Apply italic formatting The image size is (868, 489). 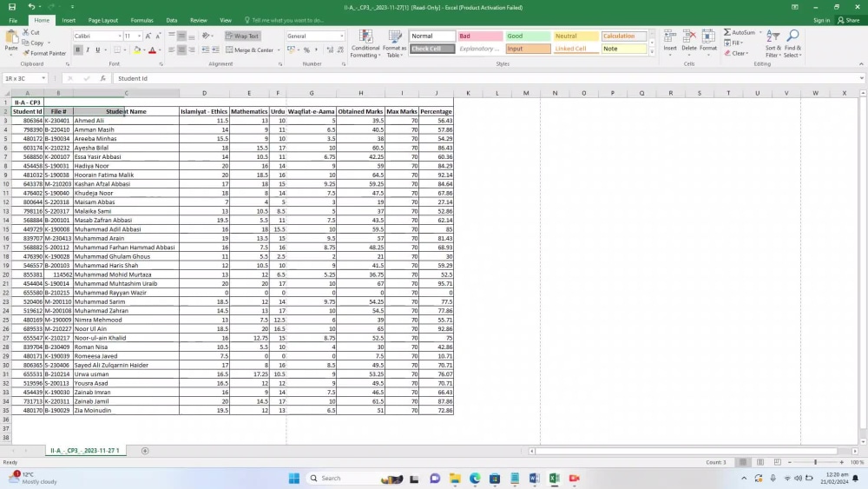pyautogui.click(x=88, y=50)
